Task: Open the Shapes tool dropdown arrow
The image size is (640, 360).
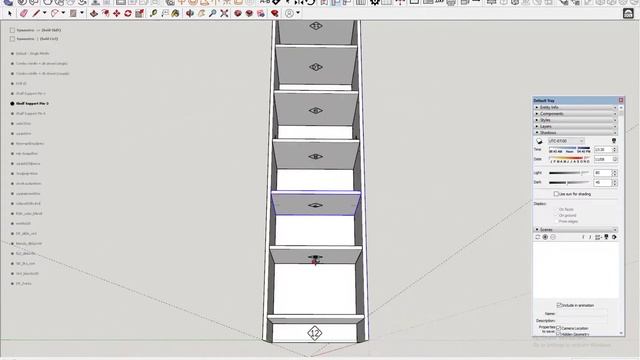Action: point(82,13)
